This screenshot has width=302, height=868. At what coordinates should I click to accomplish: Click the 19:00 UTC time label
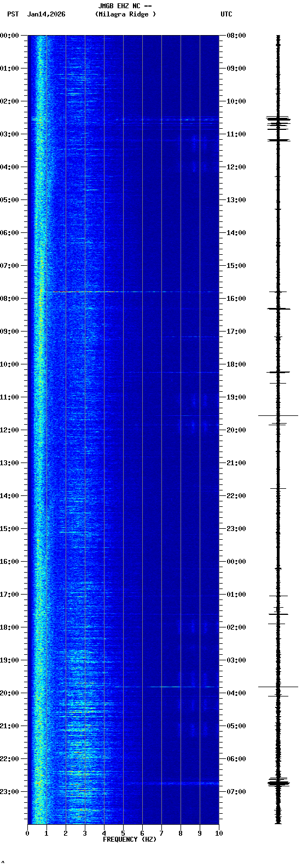[236, 397]
